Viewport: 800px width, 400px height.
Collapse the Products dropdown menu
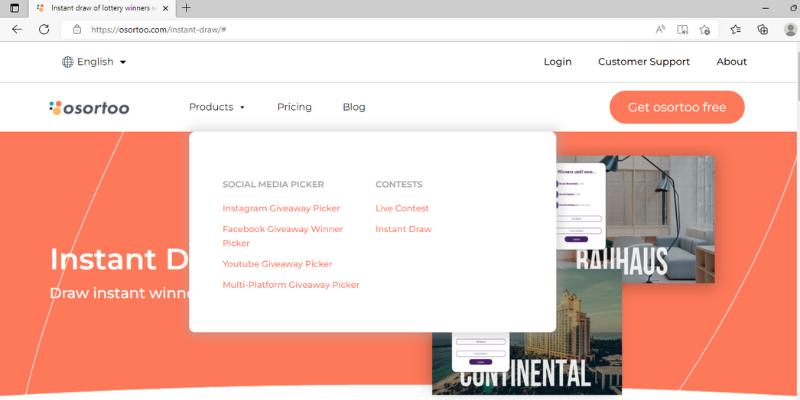tap(217, 107)
